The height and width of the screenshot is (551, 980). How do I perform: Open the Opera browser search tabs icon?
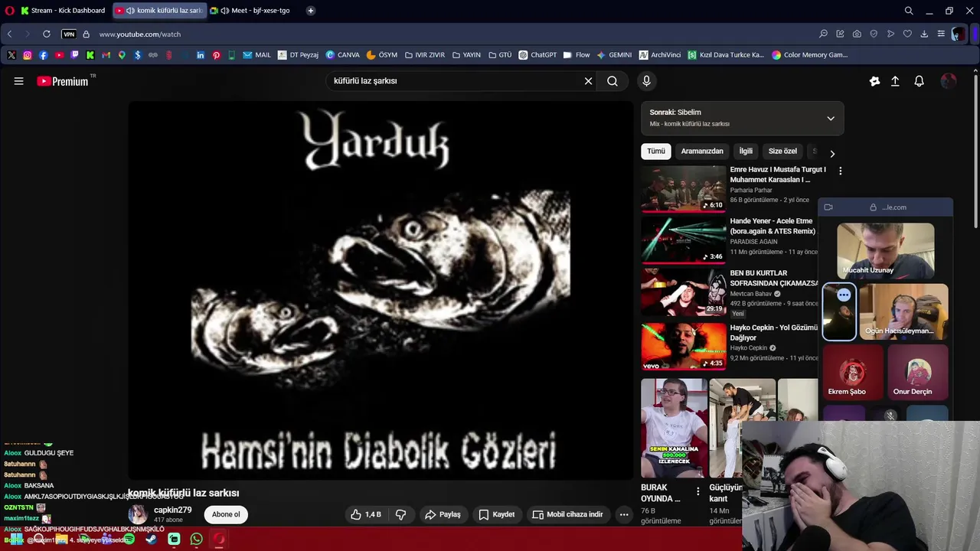(909, 11)
